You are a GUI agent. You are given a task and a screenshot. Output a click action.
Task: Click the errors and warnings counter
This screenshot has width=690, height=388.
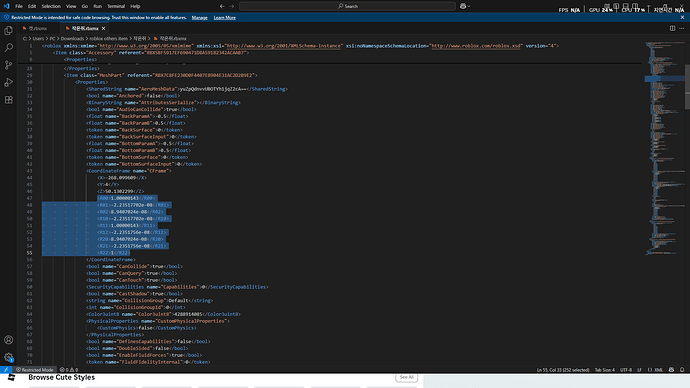(x=69, y=370)
